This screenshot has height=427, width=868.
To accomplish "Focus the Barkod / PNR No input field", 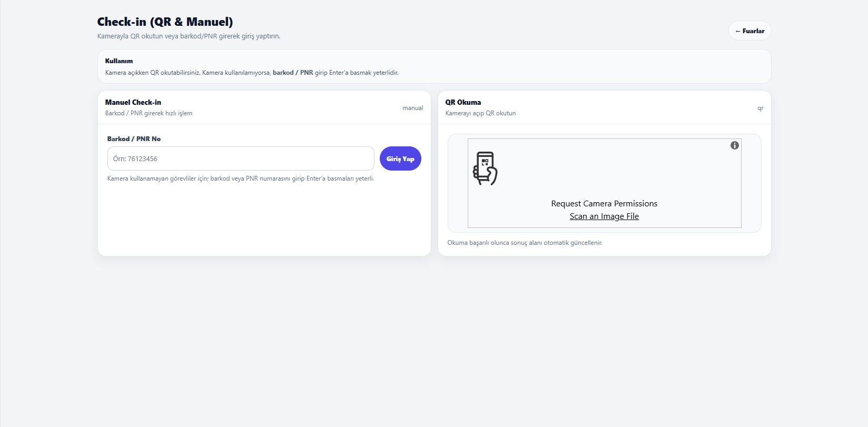I will 241,158.
